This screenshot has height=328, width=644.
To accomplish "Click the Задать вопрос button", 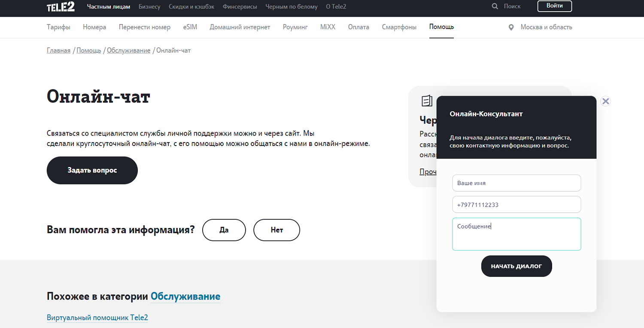I will click(x=92, y=170).
